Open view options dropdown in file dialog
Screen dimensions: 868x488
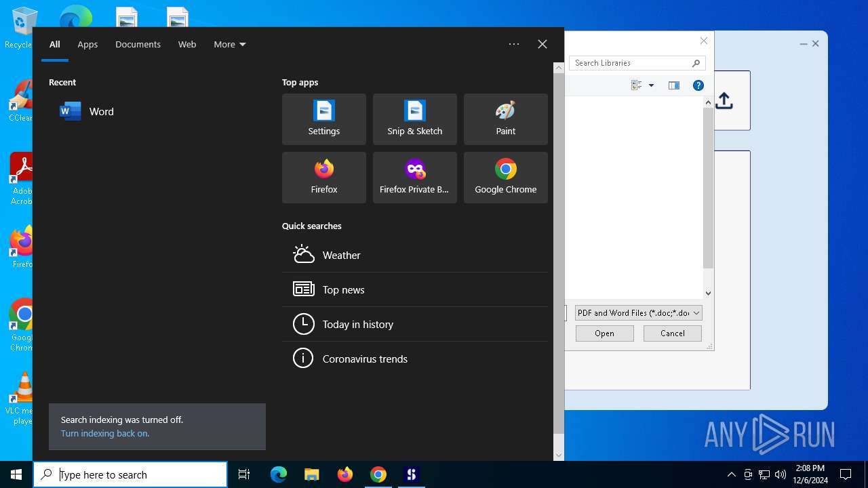pyautogui.click(x=651, y=85)
